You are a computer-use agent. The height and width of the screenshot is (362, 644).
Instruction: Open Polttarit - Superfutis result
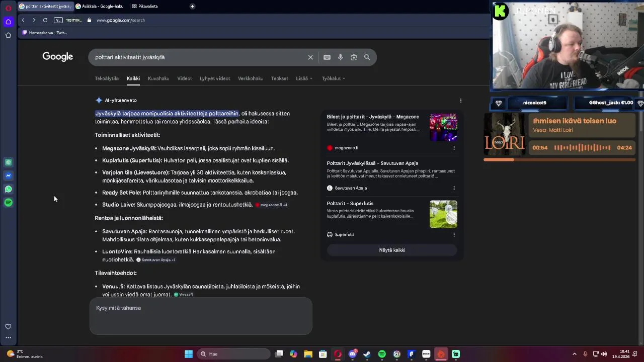[x=350, y=204]
